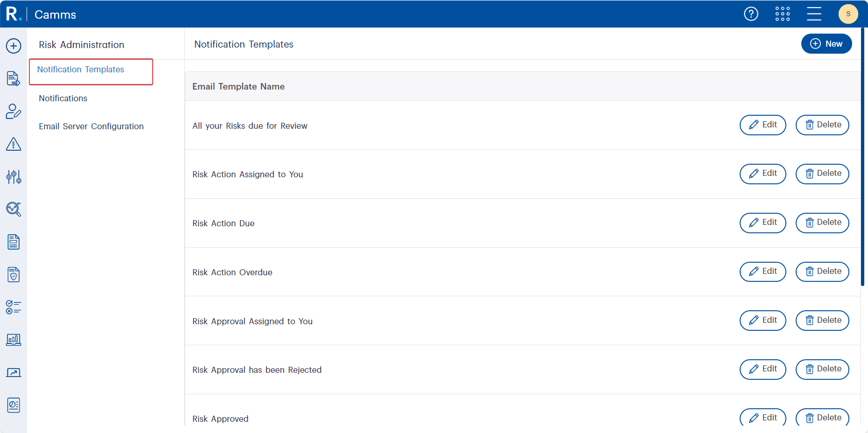Viewport: 868px width, 433px height.
Task: Open the report with chart sidebar icon at bottom
Action: pyautogui.click(x=14, y=405)
